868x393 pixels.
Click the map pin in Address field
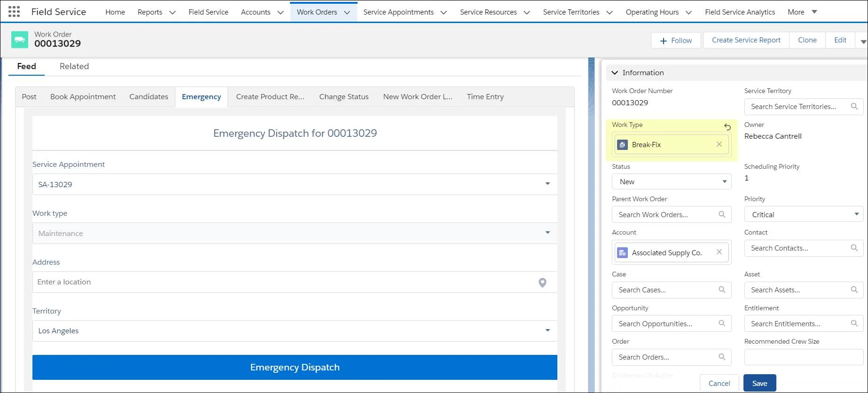pyautogui.click(x=542, y=283)
